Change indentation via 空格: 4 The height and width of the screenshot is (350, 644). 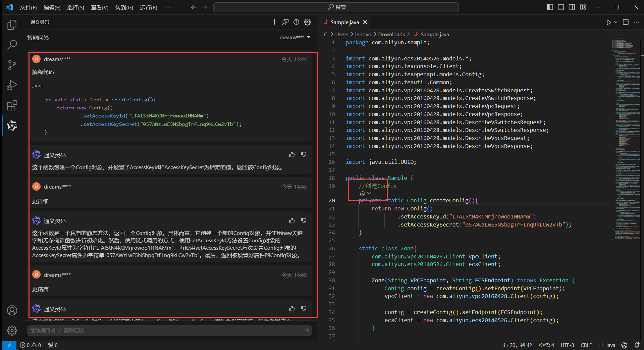(x=546, y=345)
